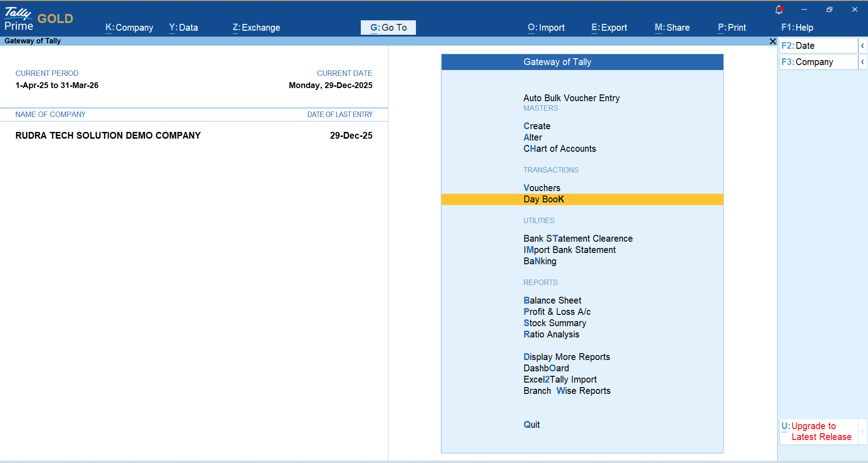Open the E: Export menu
Image resolution: width=868 pixels, height=463 pixels.
click(x=609, y=28)
